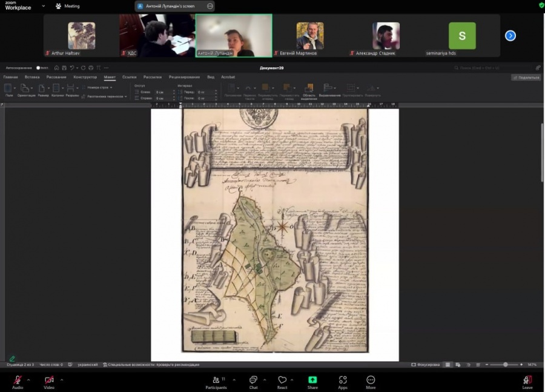Image resolution: width=545 pixels, height=392 pixels.
Task: Click украинский language in status bar
Action: (88, 365)
